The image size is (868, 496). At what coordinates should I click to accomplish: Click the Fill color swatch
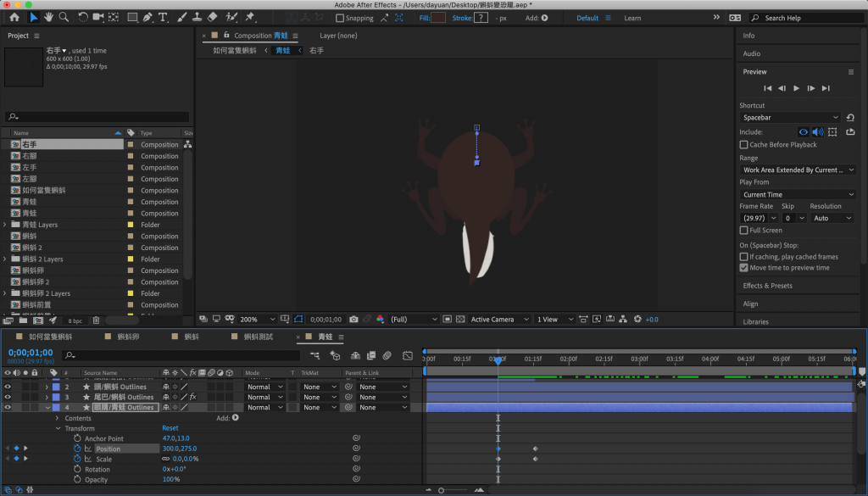pyautogui.click(x=438, y=18)
